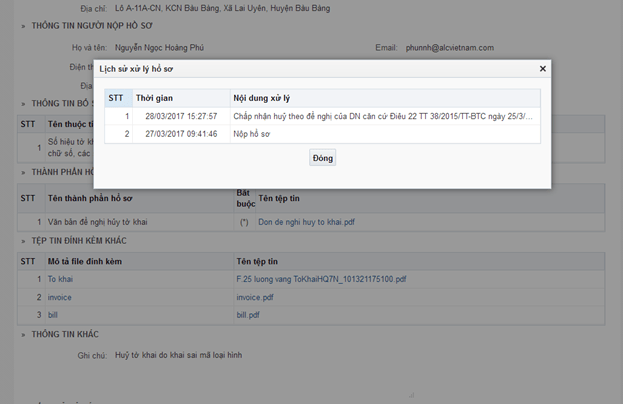The height and width of the screenshot is (404, 623).
Task: Close the history dialog with the X icon
Action: pyautogui.click(x=543, y=69)
